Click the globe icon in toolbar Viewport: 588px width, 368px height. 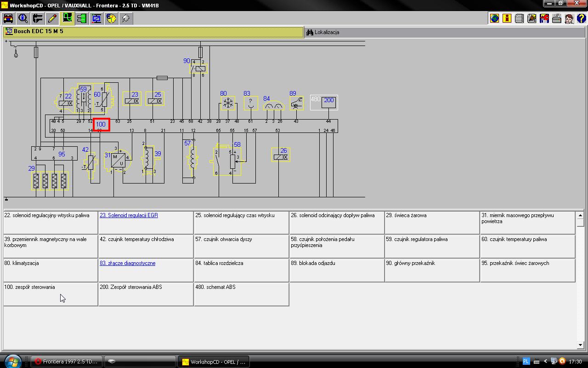[495, 18]
